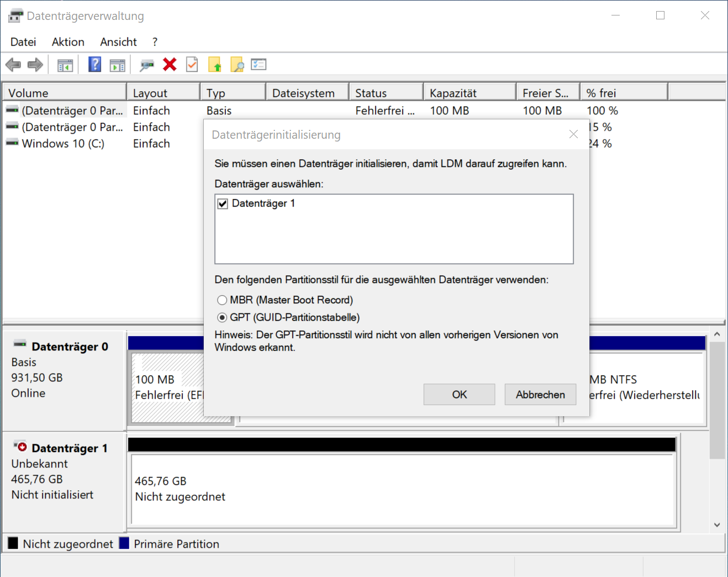Click the list settings toolbar icon

coord(259,65)
